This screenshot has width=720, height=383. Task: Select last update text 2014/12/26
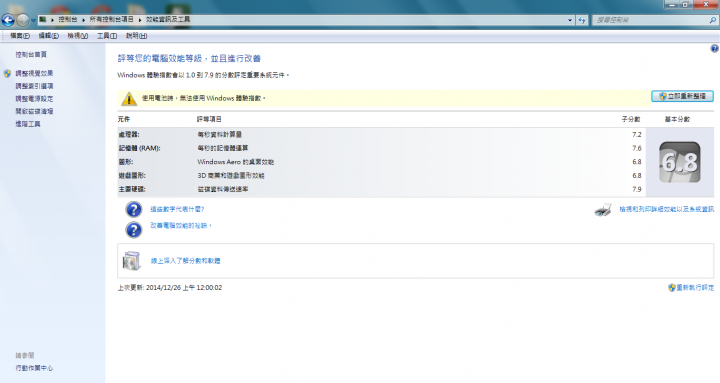click(170, 287)
